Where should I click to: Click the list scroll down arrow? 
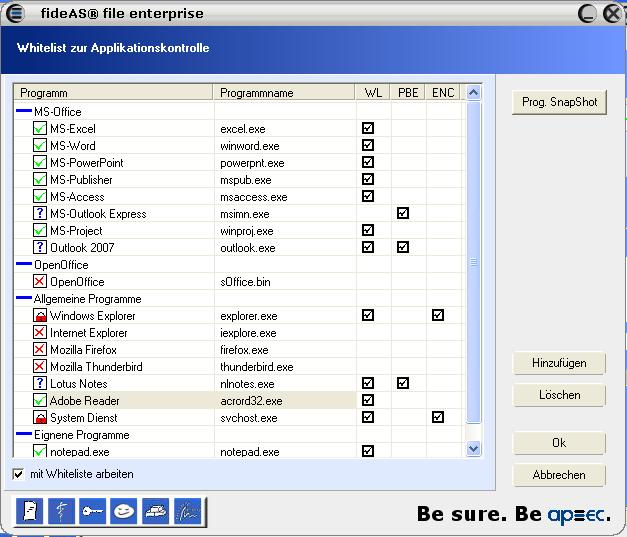click(473, 449)
